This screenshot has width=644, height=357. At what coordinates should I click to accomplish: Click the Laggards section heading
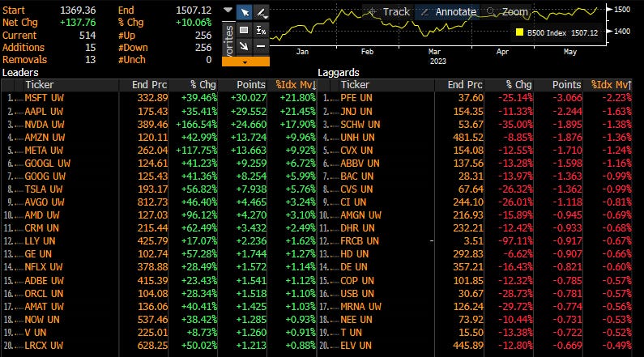(339, 73)
